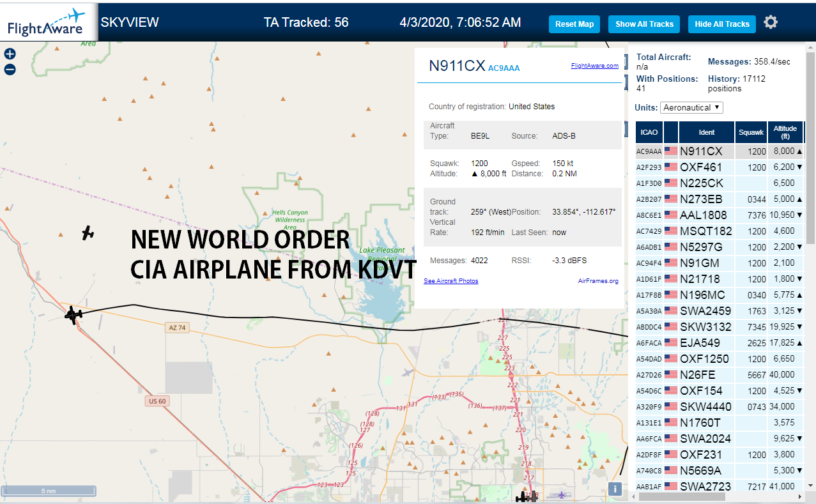Click Hide All Tracks button
Viewport: 816px width, 504px height.
point(722,24)
